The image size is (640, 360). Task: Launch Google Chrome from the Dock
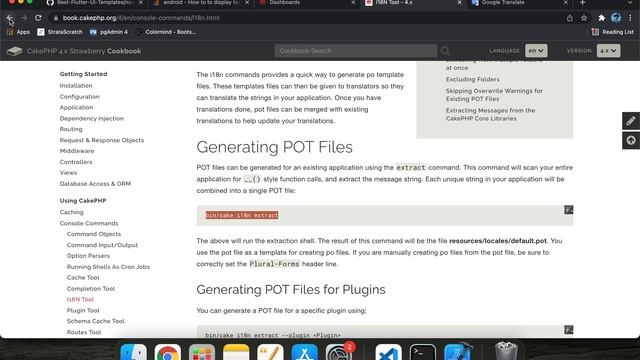[168, 353]
